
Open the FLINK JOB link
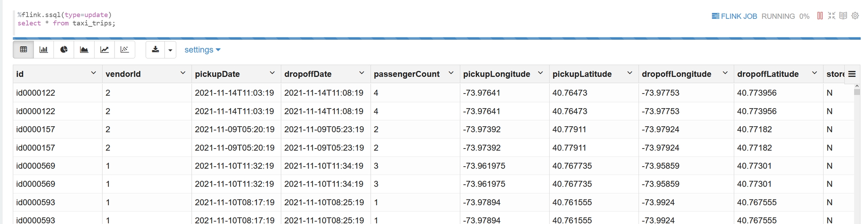(734, 16)
